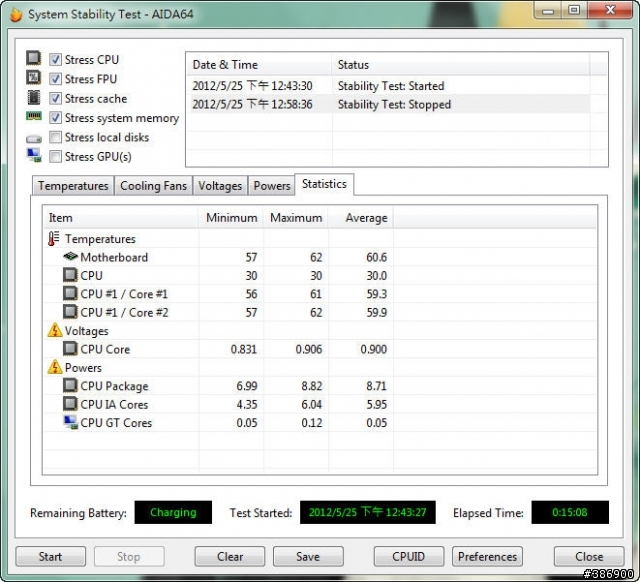
Task: Open Preferences
Action: (x=487, y=556)
